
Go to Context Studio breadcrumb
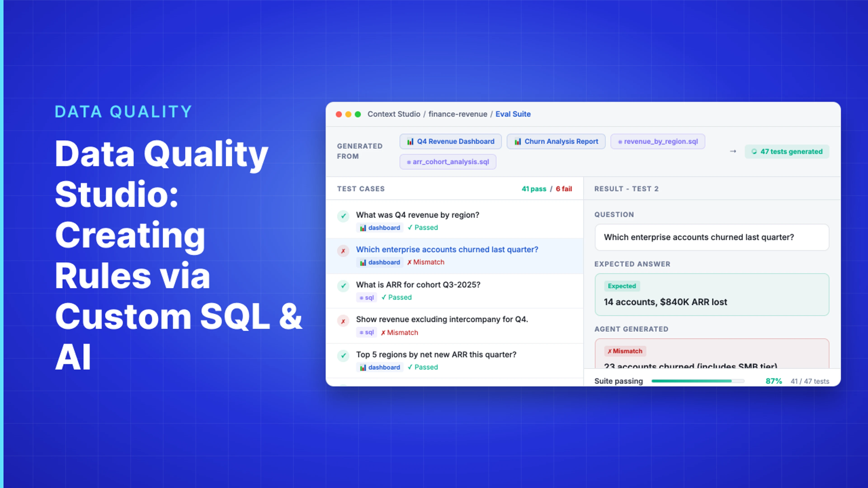(394, 114)
